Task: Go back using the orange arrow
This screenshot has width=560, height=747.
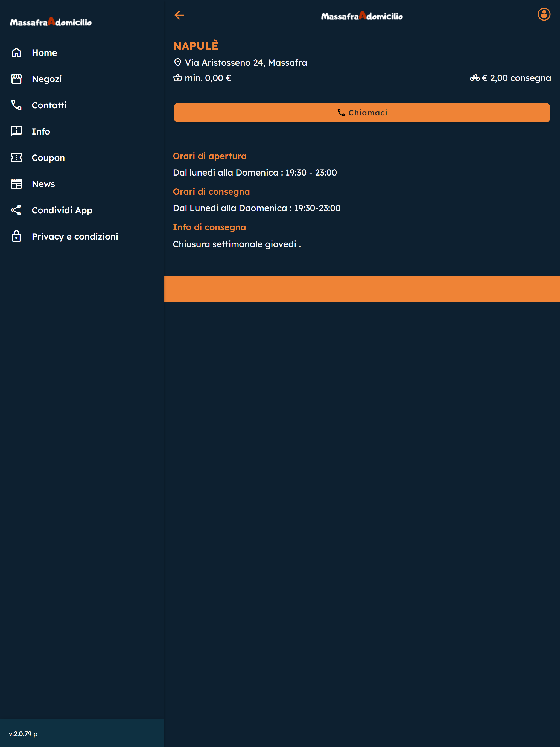Action: point(179,15)
